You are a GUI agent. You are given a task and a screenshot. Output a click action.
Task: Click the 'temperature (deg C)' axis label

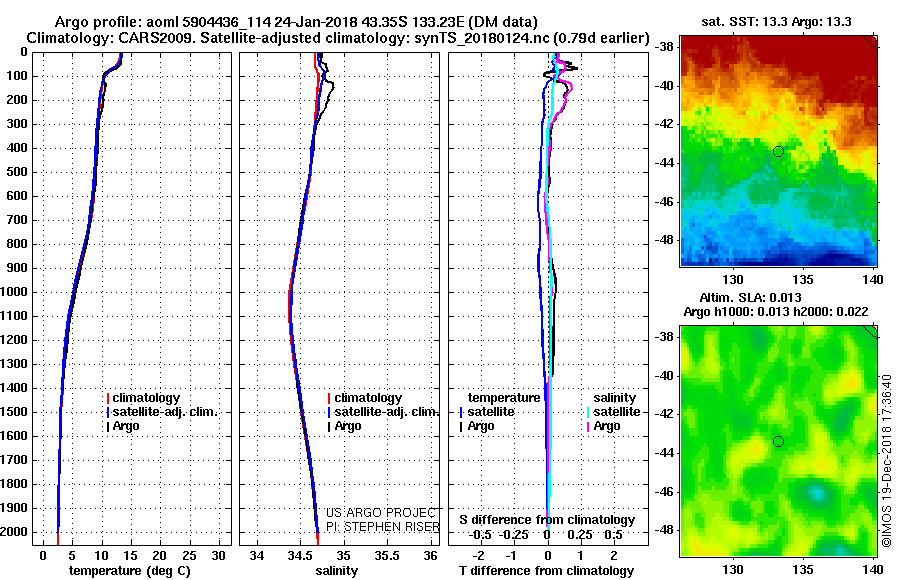[x=130, y=571]
